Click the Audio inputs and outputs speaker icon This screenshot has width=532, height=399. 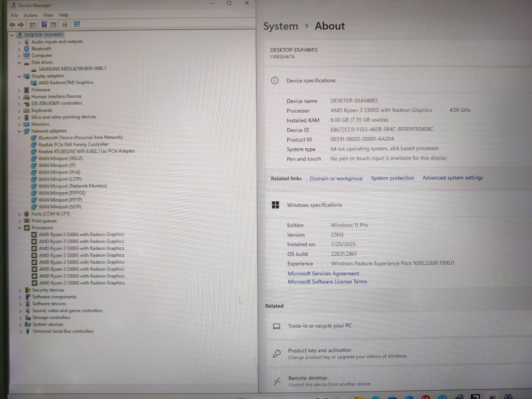point(26,42)
